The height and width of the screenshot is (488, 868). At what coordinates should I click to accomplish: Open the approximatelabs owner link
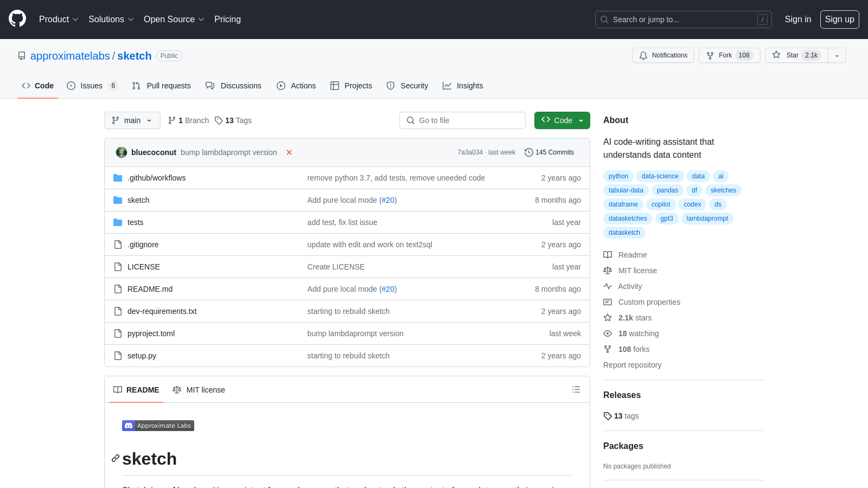click(70, 56)
